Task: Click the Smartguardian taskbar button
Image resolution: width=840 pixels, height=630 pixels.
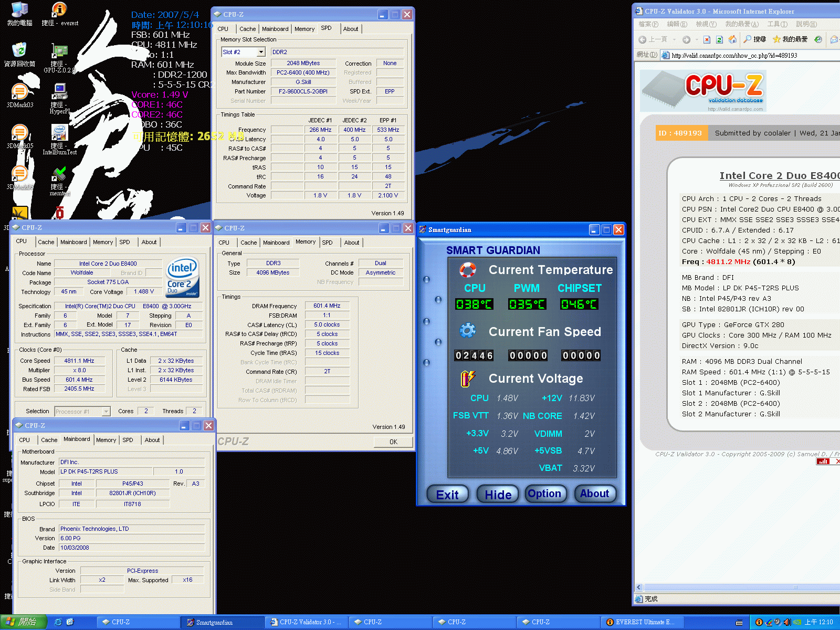Action: (x=223, y=622)
